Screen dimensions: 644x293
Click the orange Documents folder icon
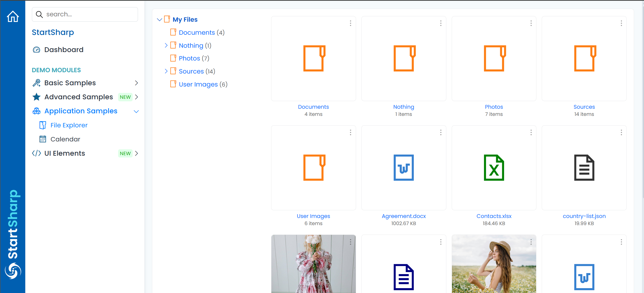coord(313,58)
